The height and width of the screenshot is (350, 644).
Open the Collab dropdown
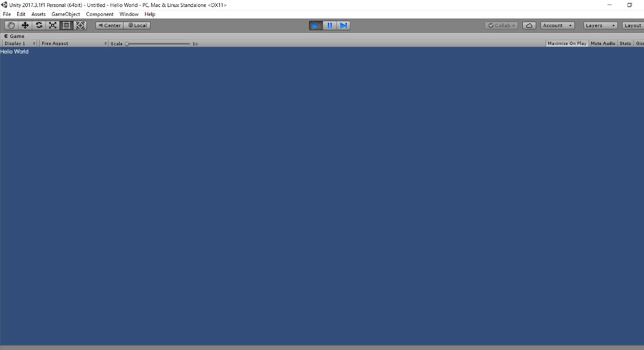(x=501, y=26)
